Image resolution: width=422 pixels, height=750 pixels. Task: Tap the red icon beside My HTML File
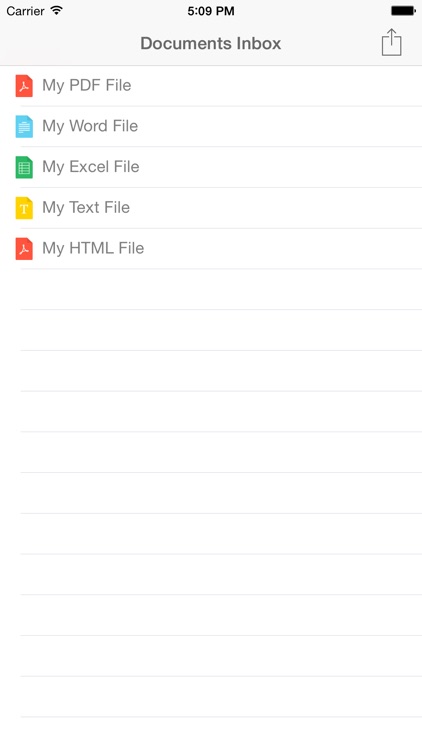pyautogui.click(x=24, y=248)
